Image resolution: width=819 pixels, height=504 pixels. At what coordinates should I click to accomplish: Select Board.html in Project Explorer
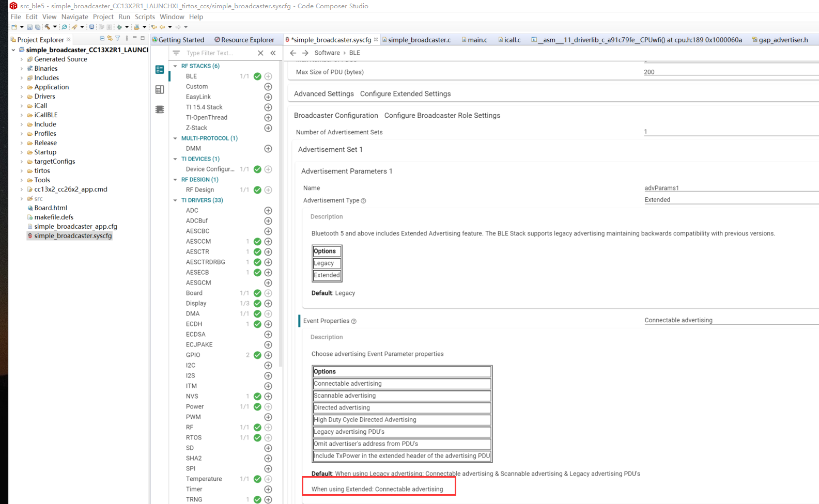click(x=47, y=208)
